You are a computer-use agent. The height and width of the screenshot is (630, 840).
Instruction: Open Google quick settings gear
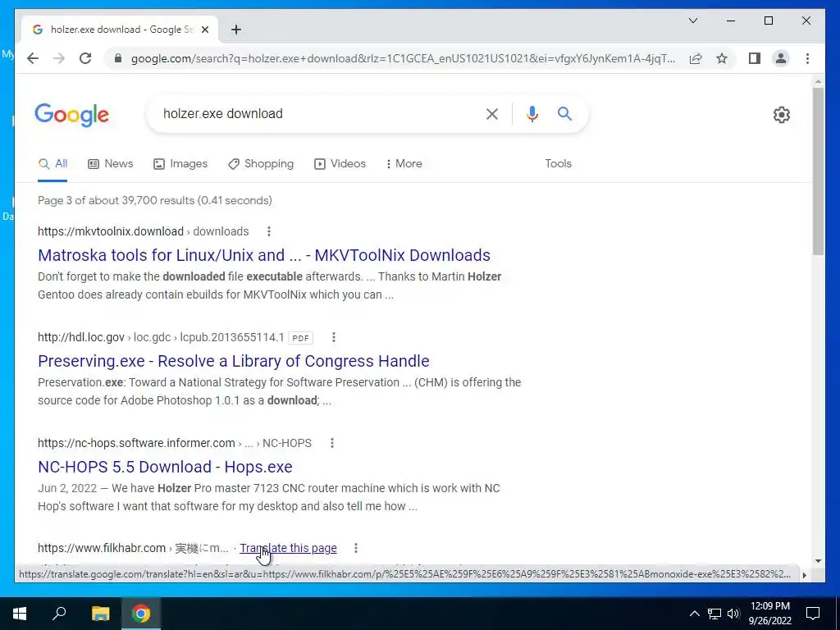click(781, 115)
